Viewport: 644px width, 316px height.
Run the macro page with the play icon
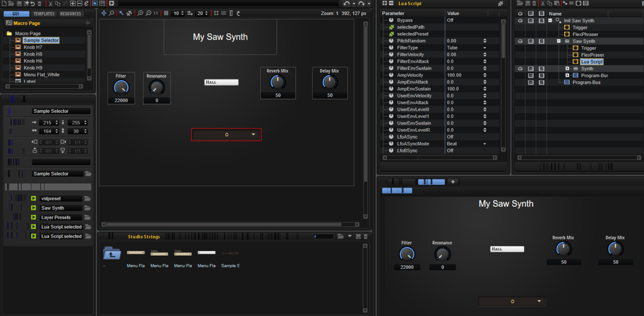[112, 3]
